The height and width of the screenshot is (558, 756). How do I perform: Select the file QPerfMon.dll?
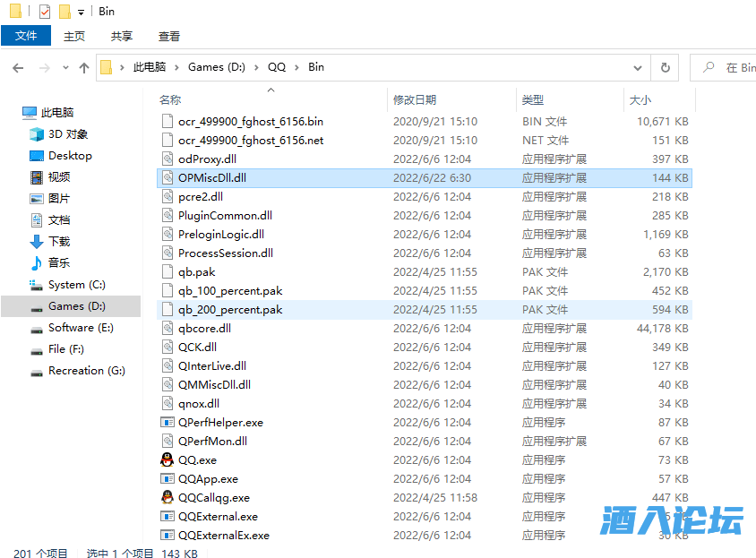[425, 441]
